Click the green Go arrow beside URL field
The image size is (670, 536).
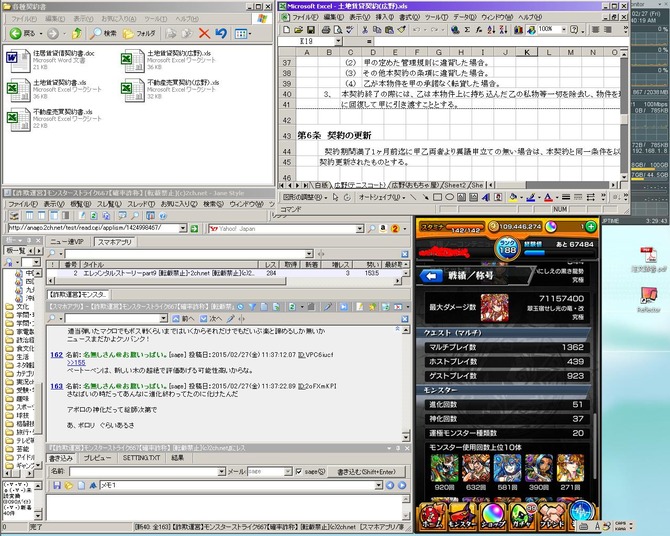(x=194, y=229)
